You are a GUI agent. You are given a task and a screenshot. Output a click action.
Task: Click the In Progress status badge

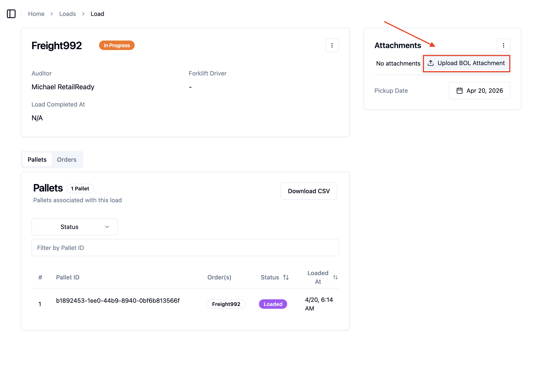(x=117, y=45)
